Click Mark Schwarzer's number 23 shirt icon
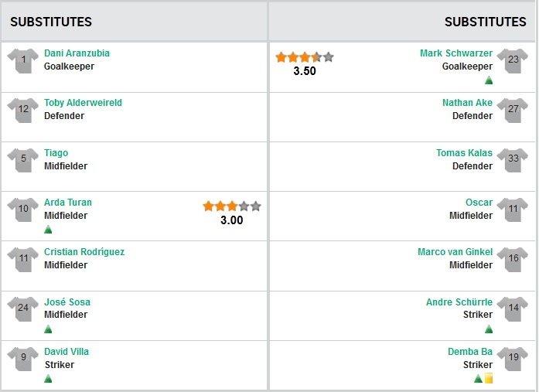The height and width of the screenshot is (392, 539). click(x=513, y=60)
